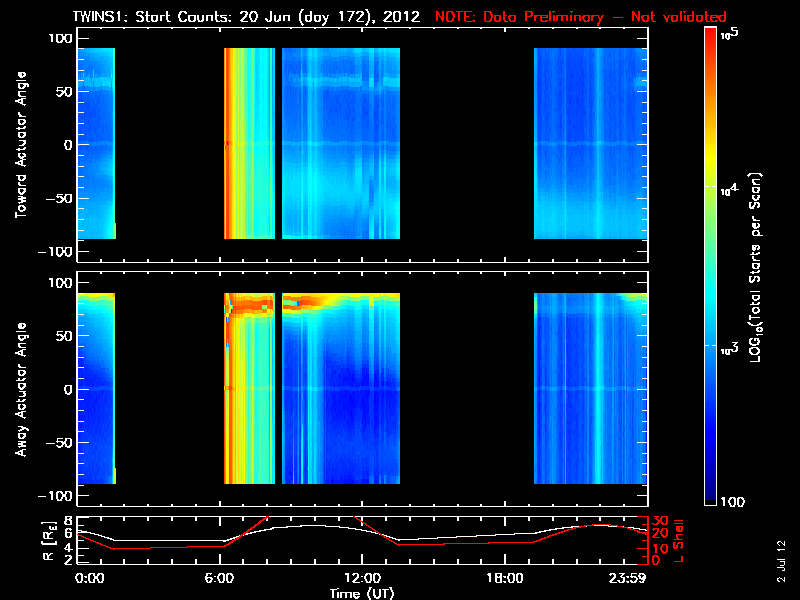Click the '6:00' time tick label
The image size is (800, 600).
pyautogui.click(x=219, y=578)
